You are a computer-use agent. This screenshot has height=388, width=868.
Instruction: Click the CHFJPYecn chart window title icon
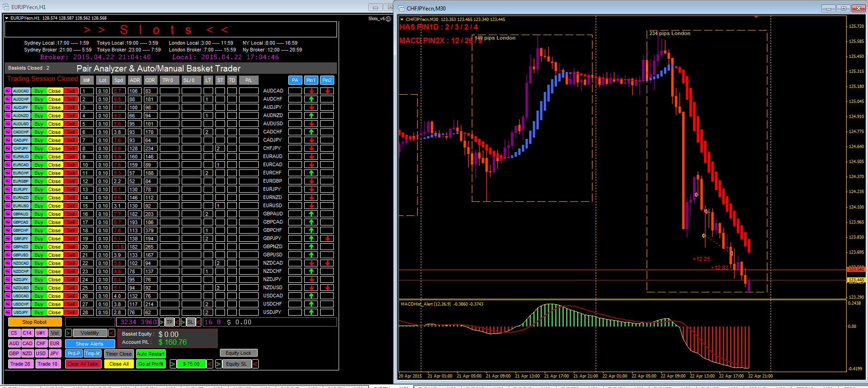point(401,8)
